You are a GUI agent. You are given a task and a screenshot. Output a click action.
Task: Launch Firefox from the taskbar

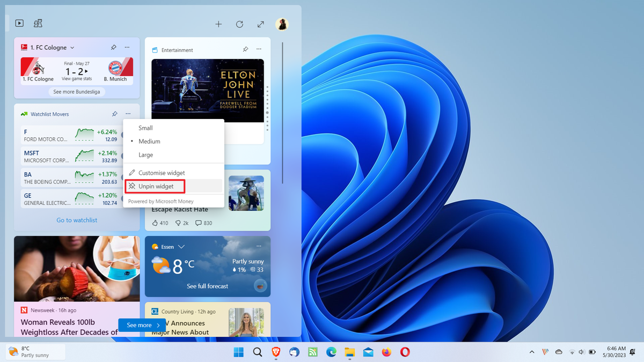(387, 352)
